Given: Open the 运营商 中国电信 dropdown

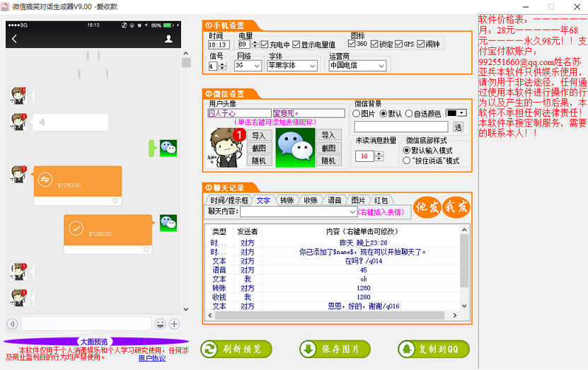Looking at the screenshot, I should tap(357, 66).
